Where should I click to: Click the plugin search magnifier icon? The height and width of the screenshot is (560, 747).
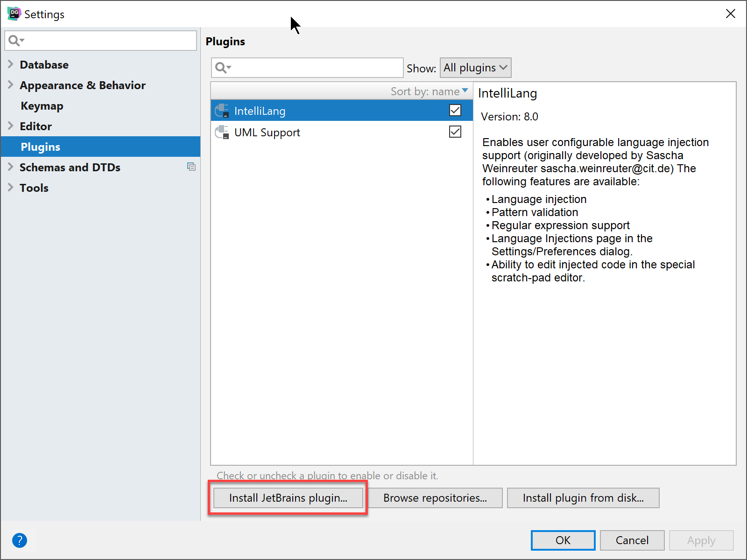click(x=223, y=68)
